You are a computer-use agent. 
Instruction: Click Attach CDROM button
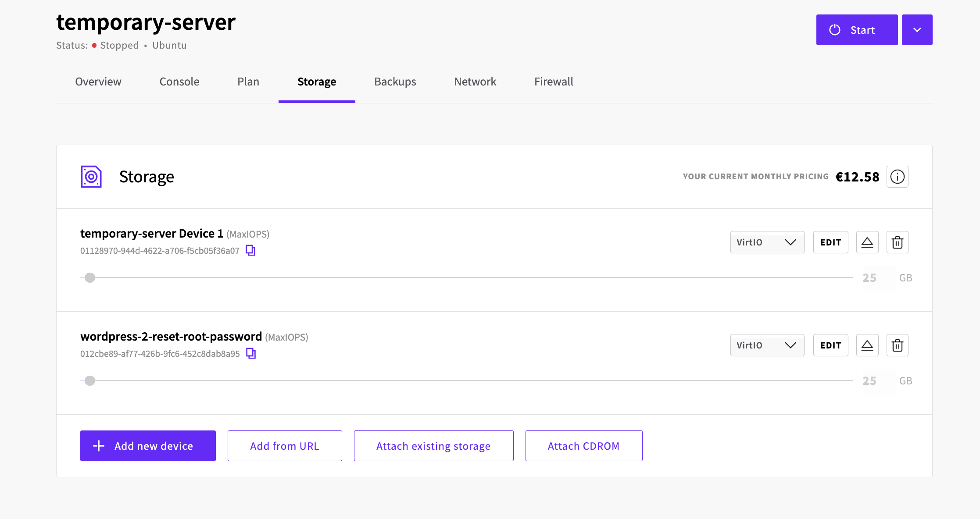click(584, 446)
